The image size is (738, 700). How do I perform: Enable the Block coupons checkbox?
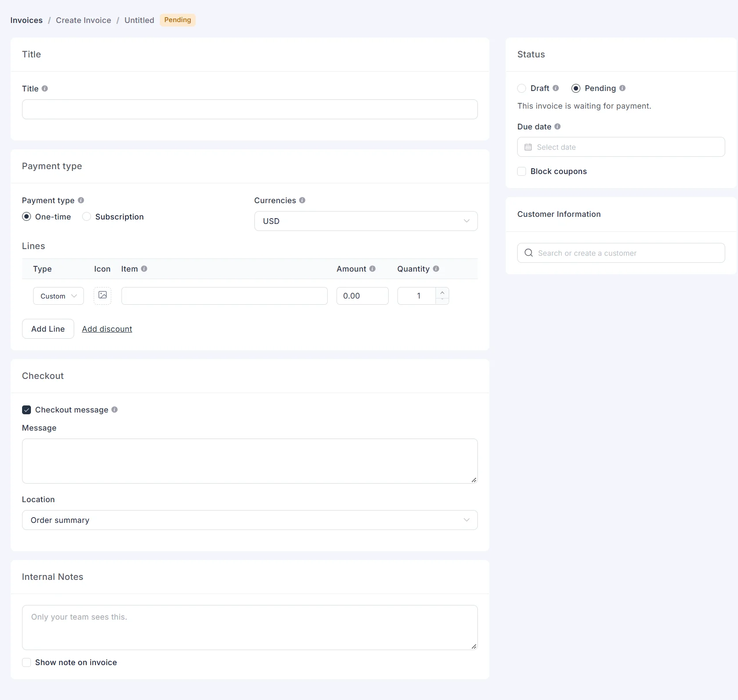(x=522, y=171)
